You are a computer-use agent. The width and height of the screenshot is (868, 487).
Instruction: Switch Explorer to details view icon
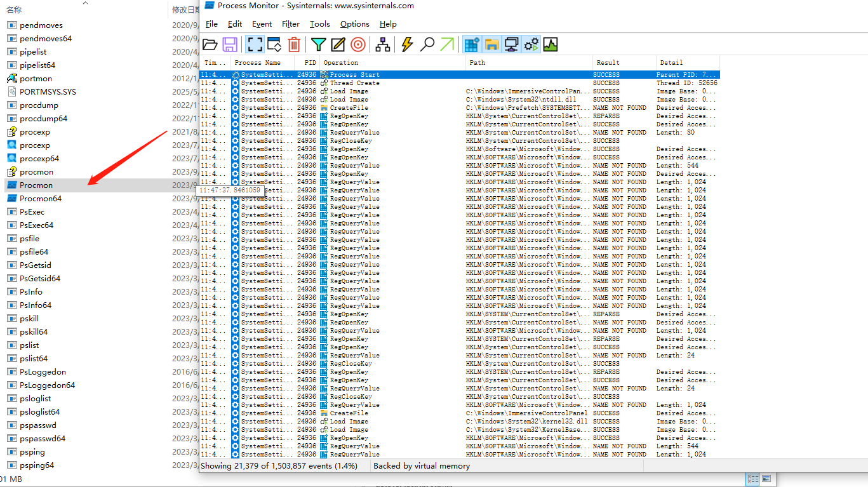coord(753,479)
